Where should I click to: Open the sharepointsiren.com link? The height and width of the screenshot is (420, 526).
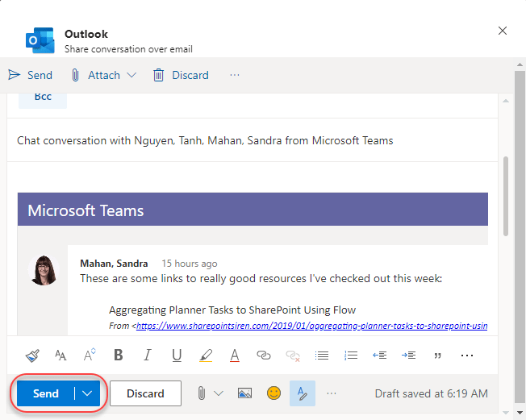click(311, 326)
